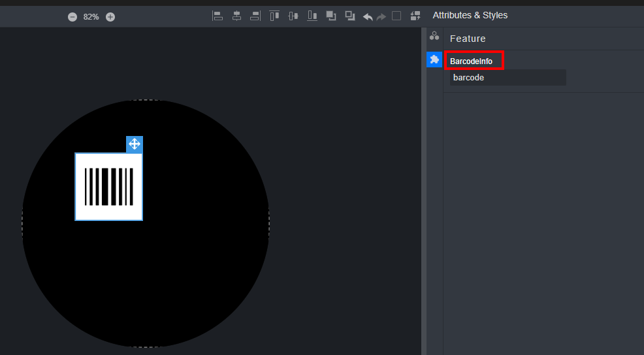The image size is (644, 355).
Task: Switch to the Feature puzzle-piece tab
Action: pyautogui.click(x=434, y=59)
